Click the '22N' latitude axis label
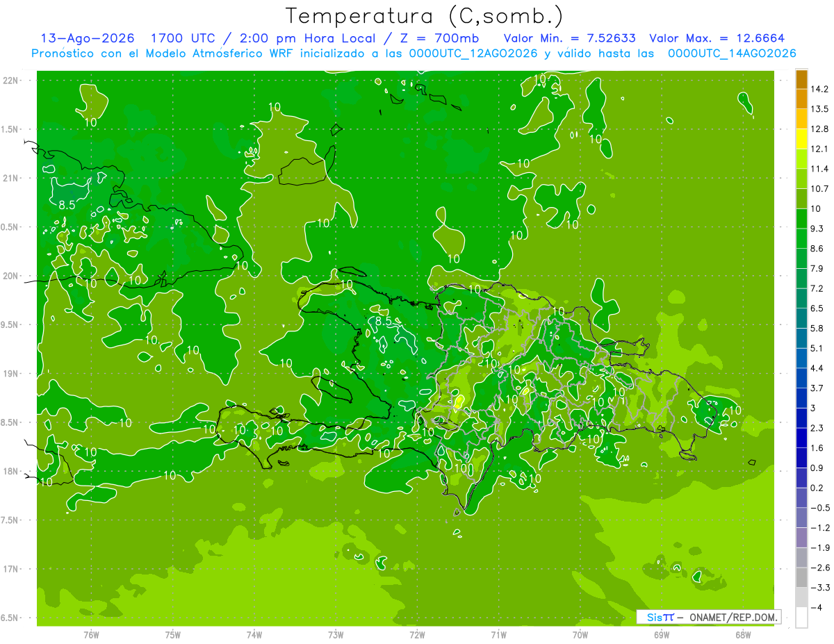 pyautogui.click(x=12, y=80)
